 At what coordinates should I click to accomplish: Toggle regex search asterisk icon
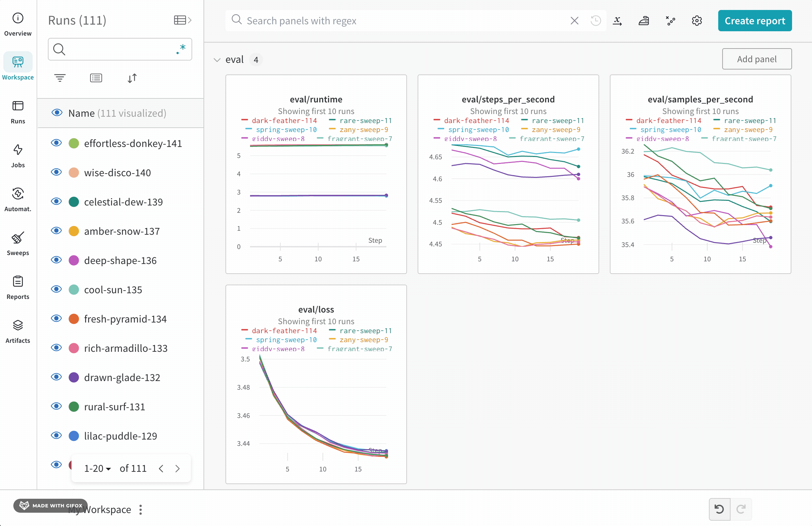181,49
